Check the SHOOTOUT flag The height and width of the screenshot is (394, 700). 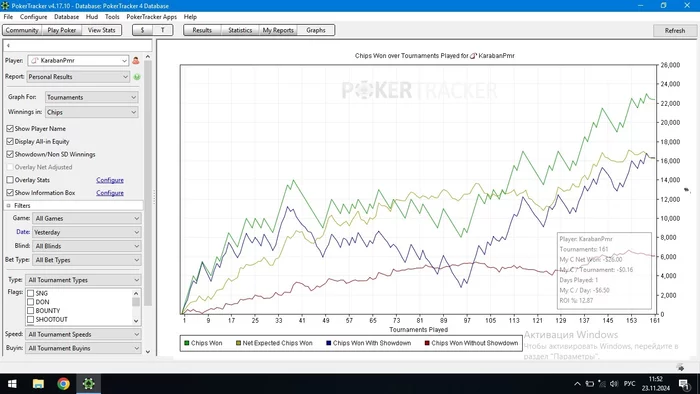pos(30,319)
